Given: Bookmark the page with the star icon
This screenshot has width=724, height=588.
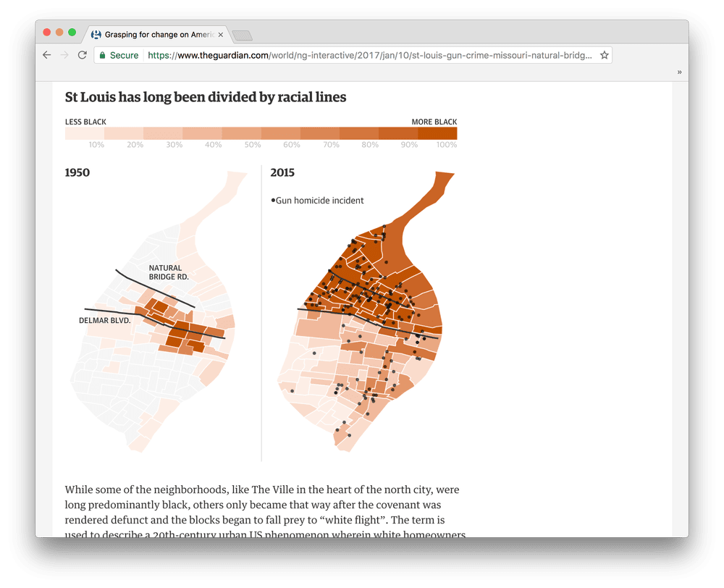Looking at the screenshot, I should click(x=605, y=55).
